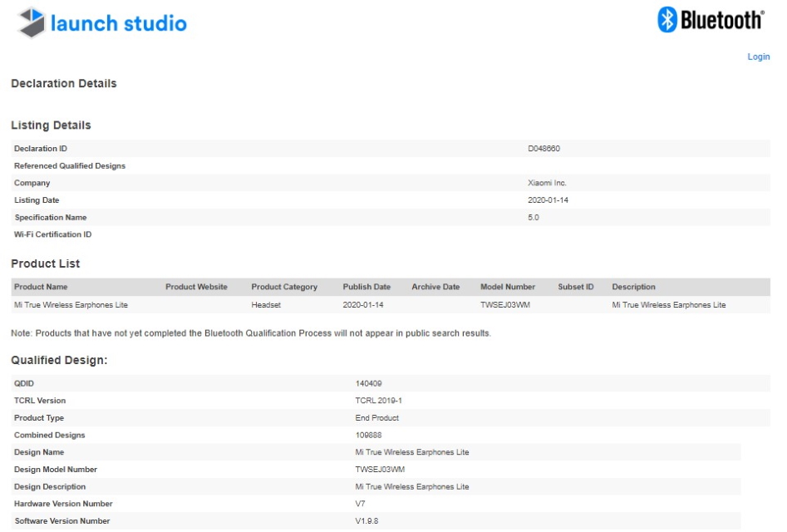Click the Company value Xiaomi Inc.
Image resolution: width=787 pixels, height=532 pixels.
[547, 183]
